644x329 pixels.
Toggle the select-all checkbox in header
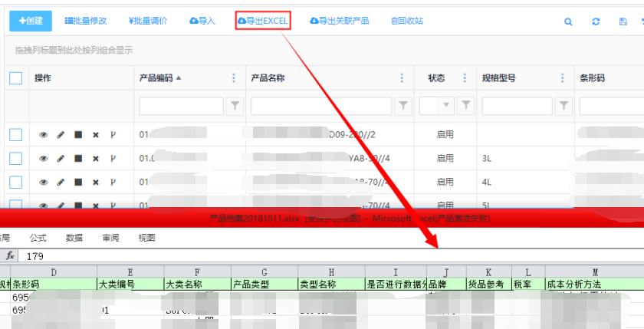pyautogui.click(x=15, y=77)
